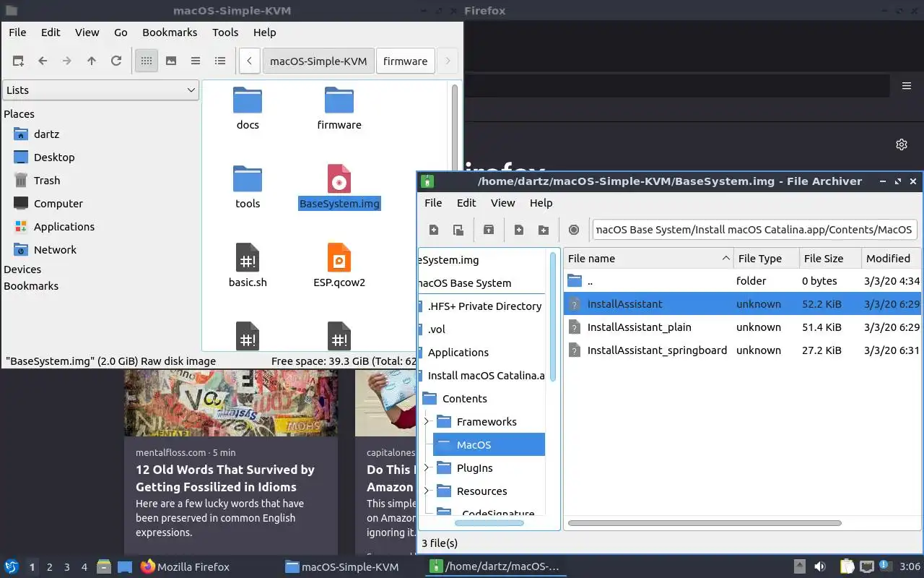The height and width of the screenshot is (578, 924).
Task: Click archiver file list horizontal scrollbar
Action: tap(705, 523)
